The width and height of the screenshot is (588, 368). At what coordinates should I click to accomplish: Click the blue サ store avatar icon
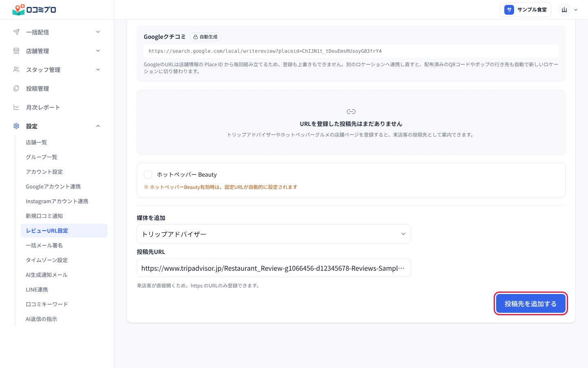coord(509,10)
